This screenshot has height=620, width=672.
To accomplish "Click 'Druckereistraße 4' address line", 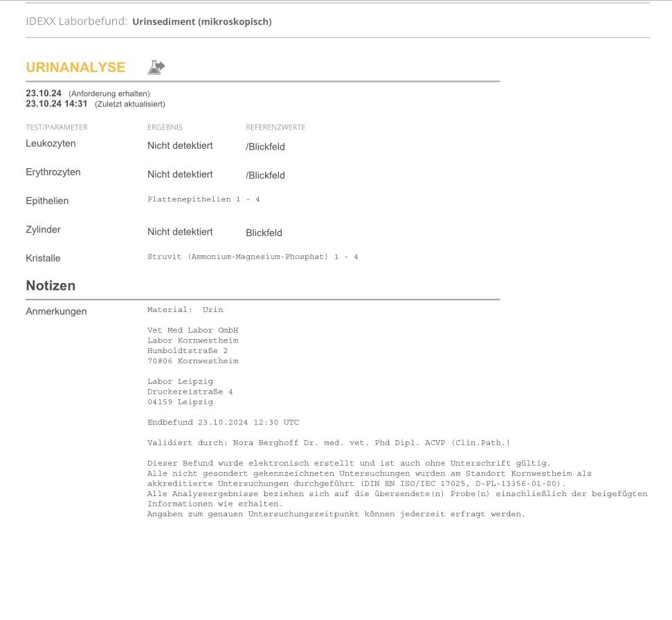I will coord(190,392).
